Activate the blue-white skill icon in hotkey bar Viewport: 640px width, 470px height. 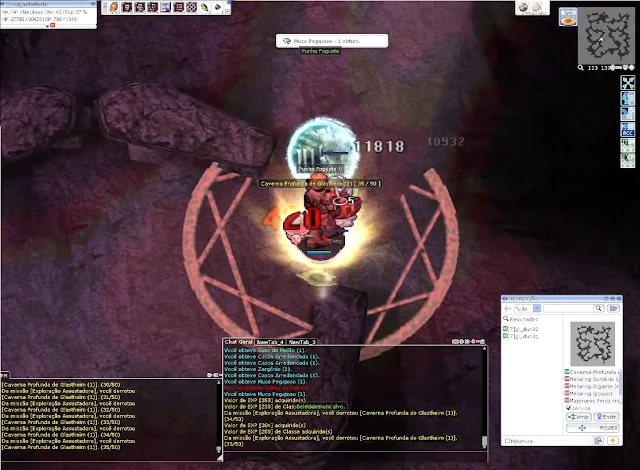tap(166, 7)
